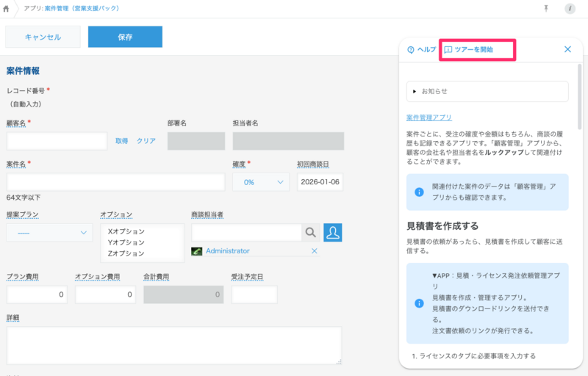Focus the 商談担当者 search field
The image size is (588, 376).
[246, 233]
